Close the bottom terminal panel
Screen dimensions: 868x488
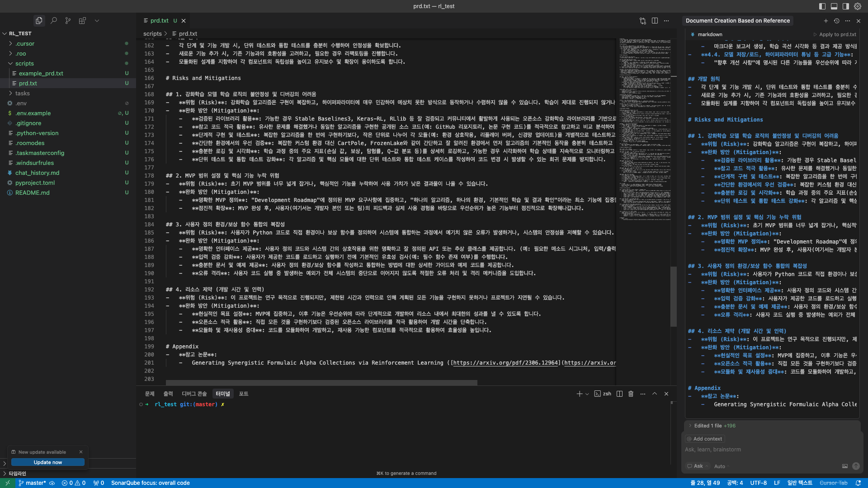[666, 394]
